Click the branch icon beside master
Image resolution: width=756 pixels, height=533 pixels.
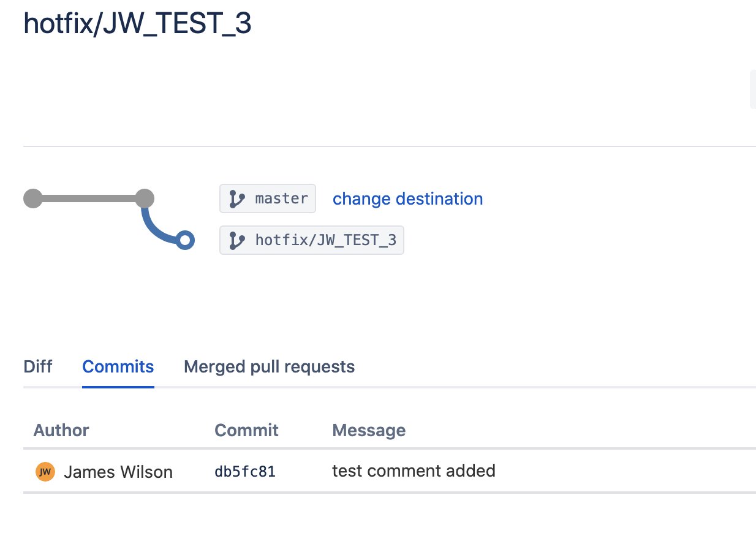click(237, 198)
